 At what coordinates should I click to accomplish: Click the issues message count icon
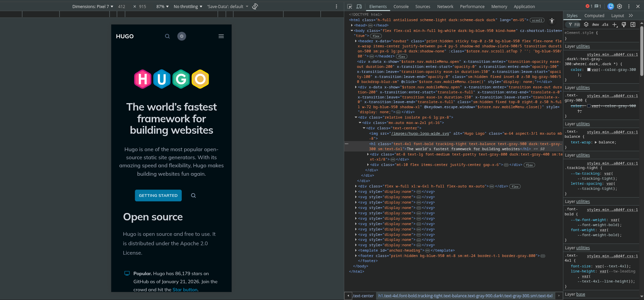pyautogui.click(x=598, y=6)
